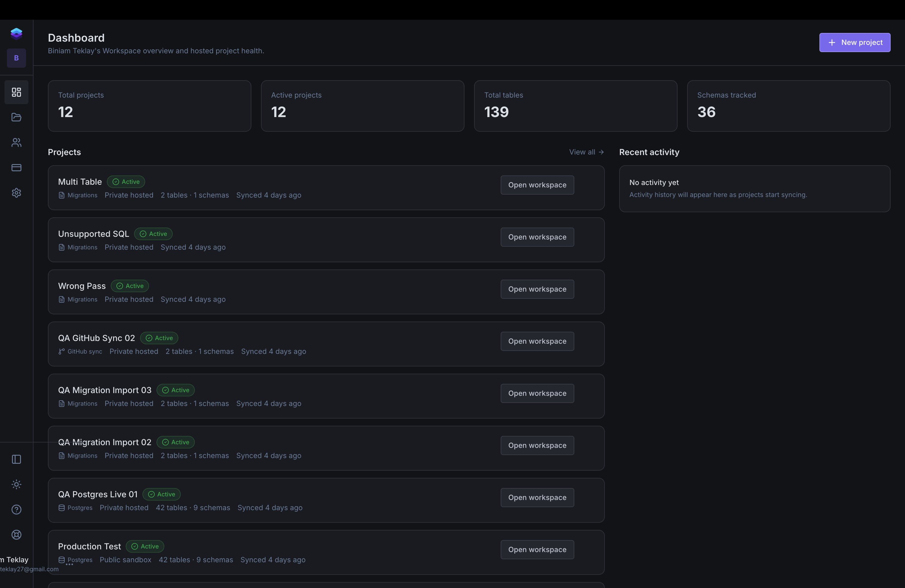
Task: Open the Team members icon in the sidebar
Action: (x=16, y=142)
